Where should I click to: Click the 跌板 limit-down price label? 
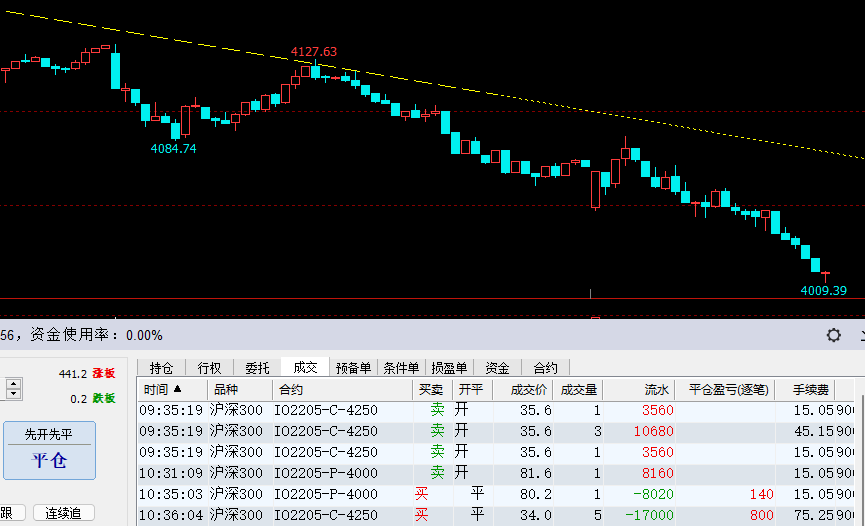pyautogui.click(x=104, y=398)
